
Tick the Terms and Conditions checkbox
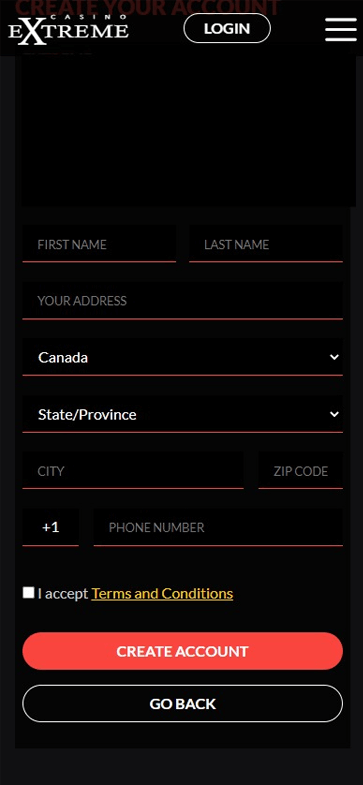click(x=29, y=593)
